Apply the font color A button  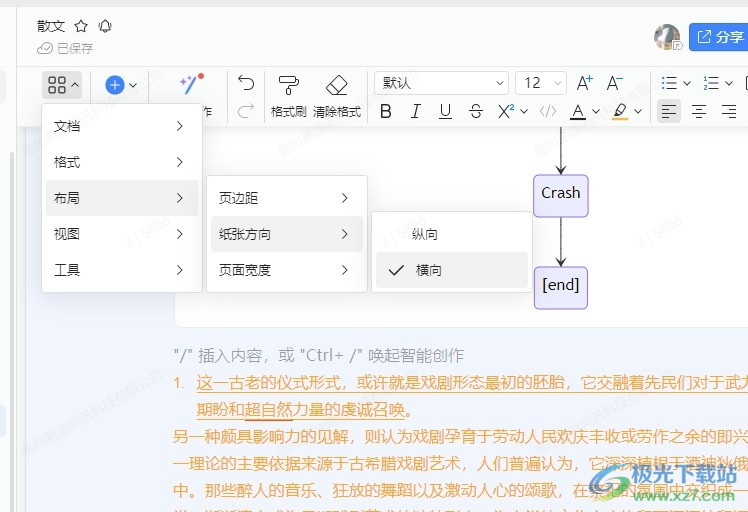[x=578, y=112]
